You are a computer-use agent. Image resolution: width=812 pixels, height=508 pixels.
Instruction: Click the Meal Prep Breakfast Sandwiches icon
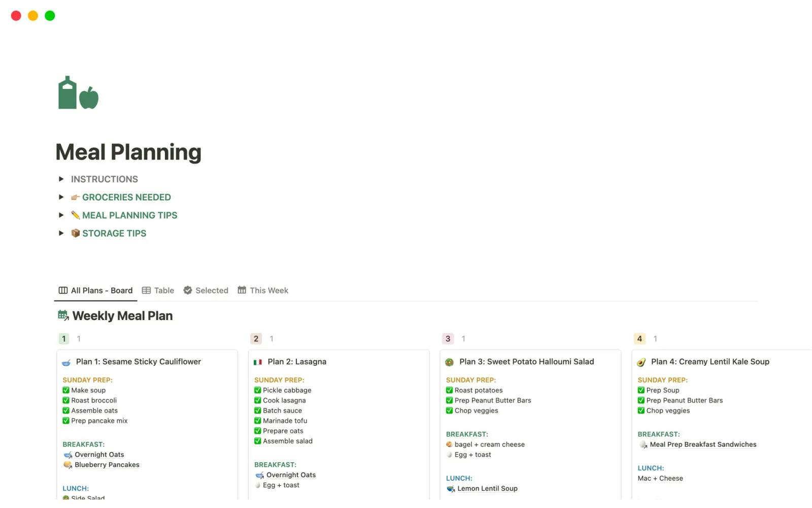pyautogui.click(x=644, y=445)
